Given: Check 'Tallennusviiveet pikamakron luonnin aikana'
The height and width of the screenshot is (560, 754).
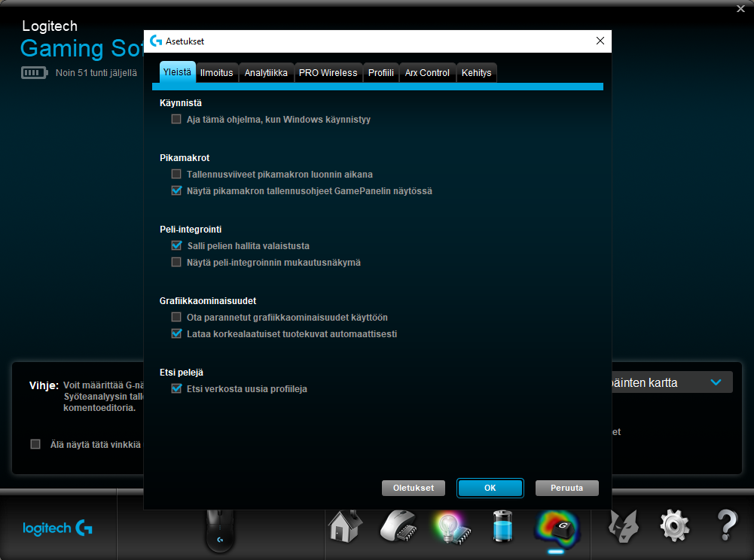Looking at the screenshot, I should tap(176, 174).
